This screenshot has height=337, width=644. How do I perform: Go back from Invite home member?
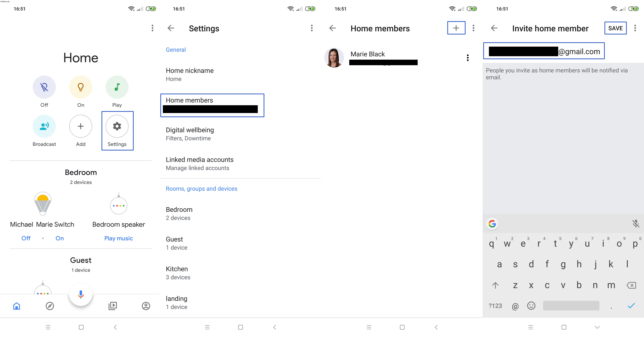tap(494, 28)
